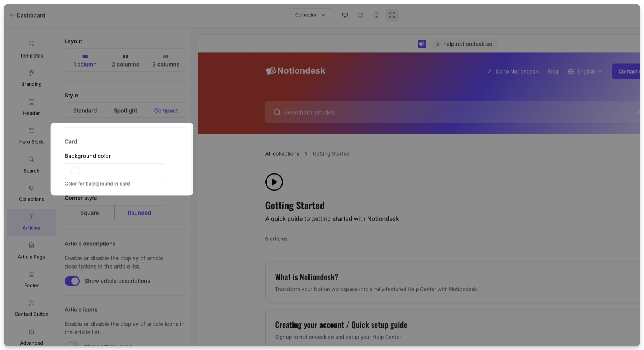
Task: Switch to desktop preview icon
Action: tap(345, 15)
